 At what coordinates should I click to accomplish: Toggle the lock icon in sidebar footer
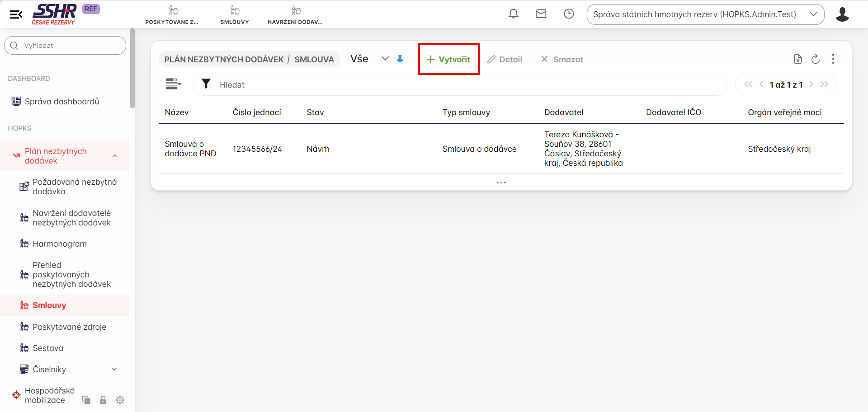click(x=103, y=400)
